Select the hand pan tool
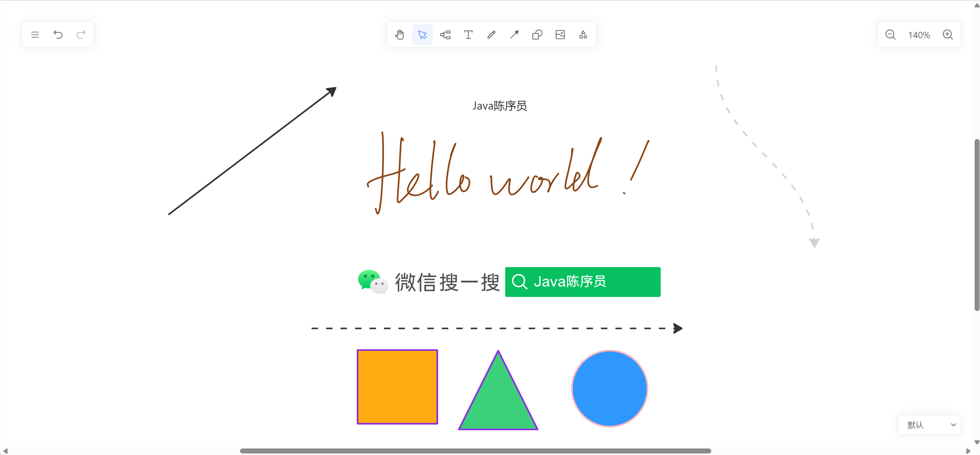 tap(400, 35)
